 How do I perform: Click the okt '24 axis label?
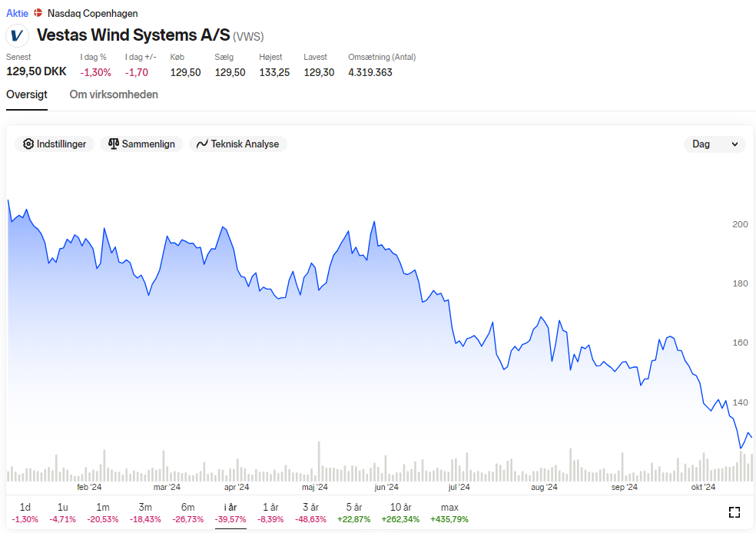(703, 487)
